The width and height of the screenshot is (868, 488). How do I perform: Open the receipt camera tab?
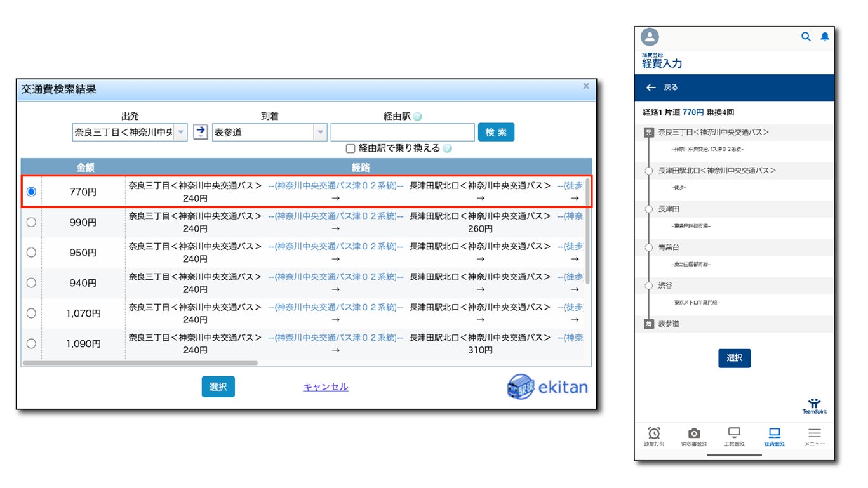(x=694, y=437)
